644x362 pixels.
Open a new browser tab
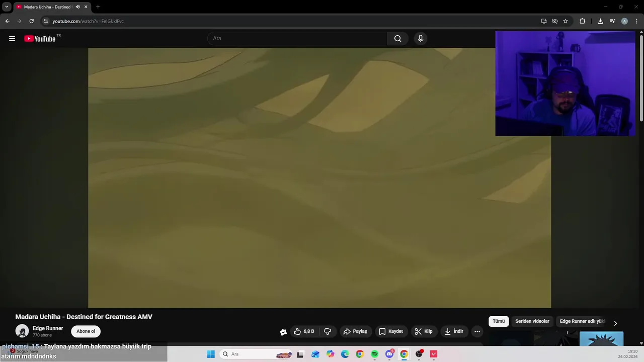[x=98, y=7]
